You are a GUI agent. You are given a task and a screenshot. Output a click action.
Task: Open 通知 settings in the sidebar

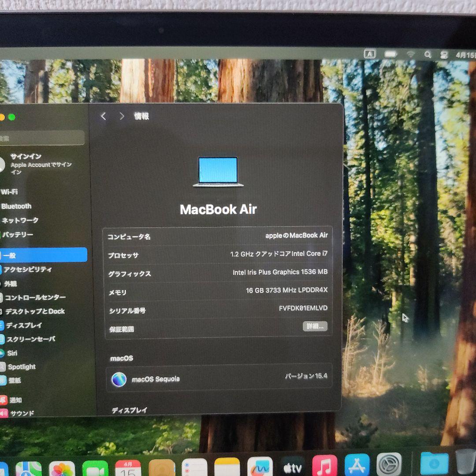pos(15,400)
